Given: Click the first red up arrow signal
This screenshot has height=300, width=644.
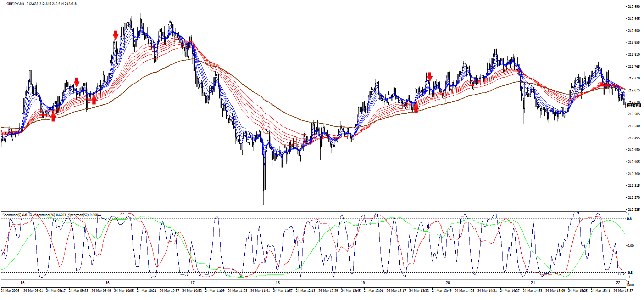Looking at the screenshot, I should click(53, 117).
